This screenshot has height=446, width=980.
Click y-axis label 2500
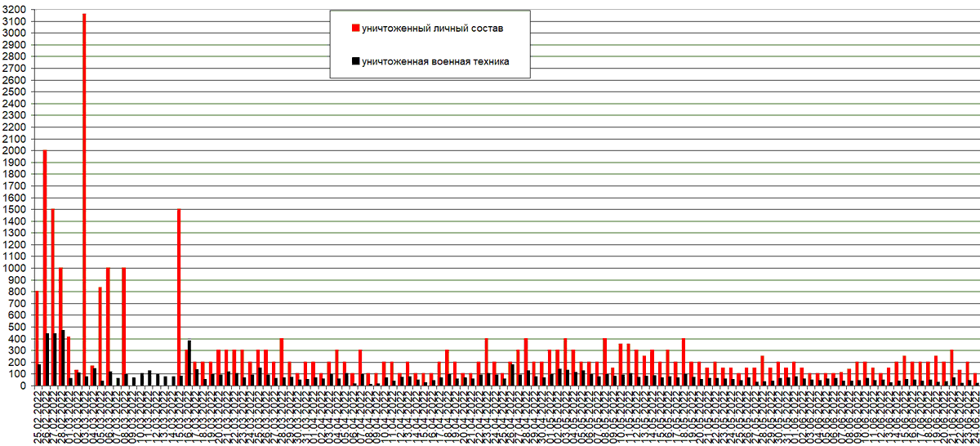coord(15,91)
